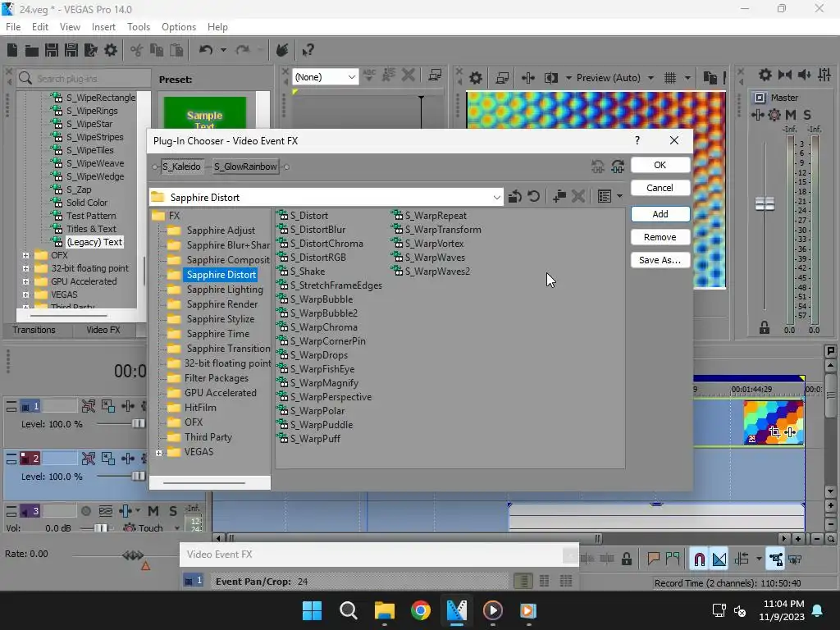Select S_Kaleido in plug-in chain
840x630 pixels.
pos(181,167)
